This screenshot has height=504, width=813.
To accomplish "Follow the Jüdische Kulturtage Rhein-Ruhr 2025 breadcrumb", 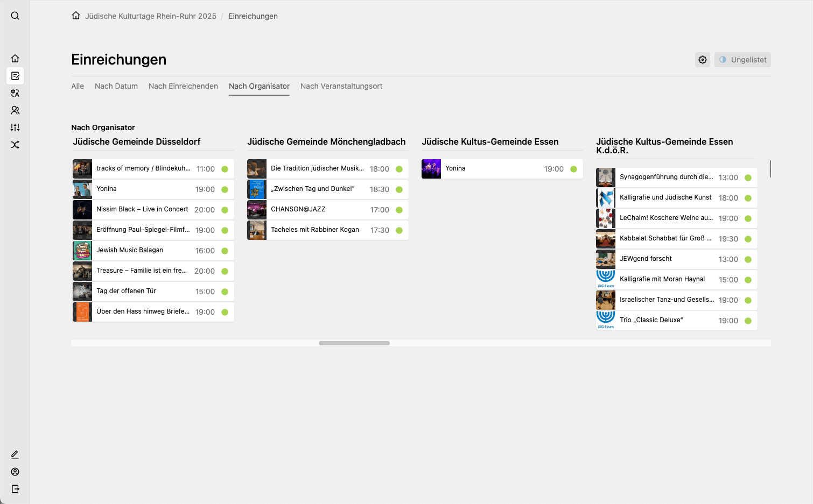I will tap(151, 16).
